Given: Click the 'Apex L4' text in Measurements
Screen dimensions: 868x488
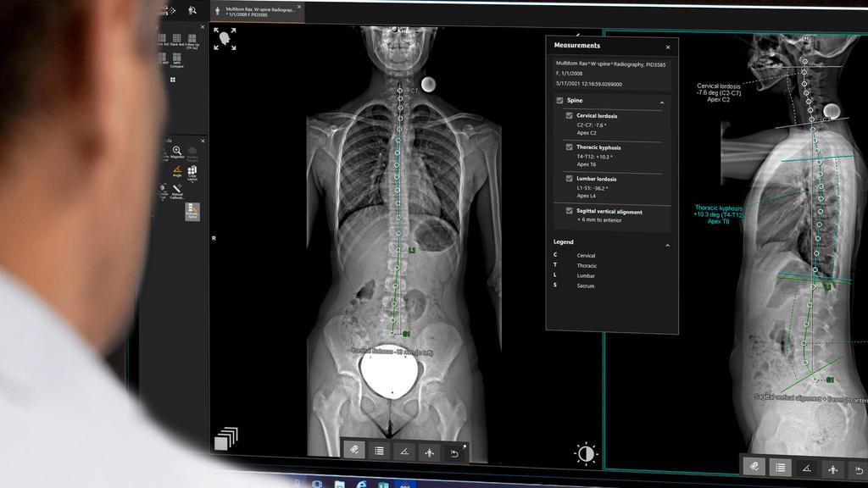Looking at the screenshot, I should (x=587, y=196).
